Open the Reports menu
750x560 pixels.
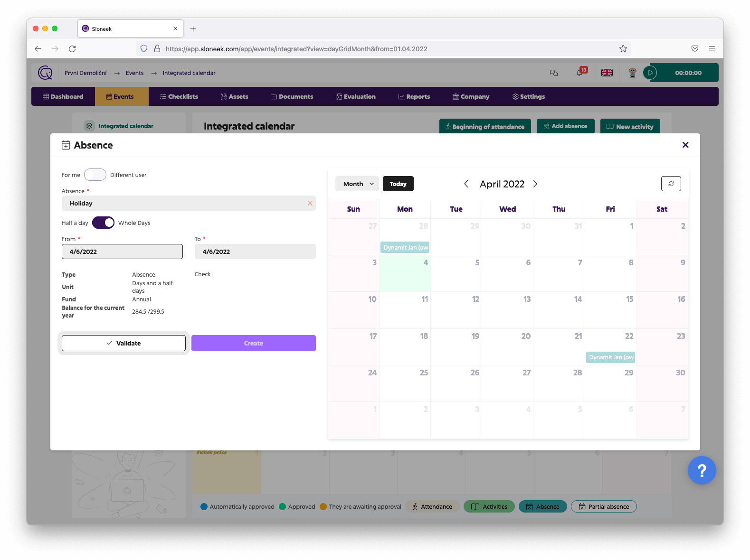coord(414,96)
